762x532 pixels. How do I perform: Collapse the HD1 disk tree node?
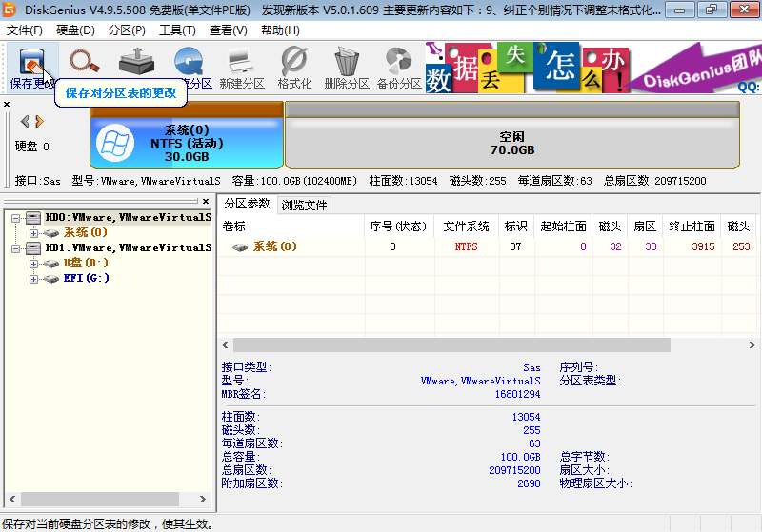15,249
